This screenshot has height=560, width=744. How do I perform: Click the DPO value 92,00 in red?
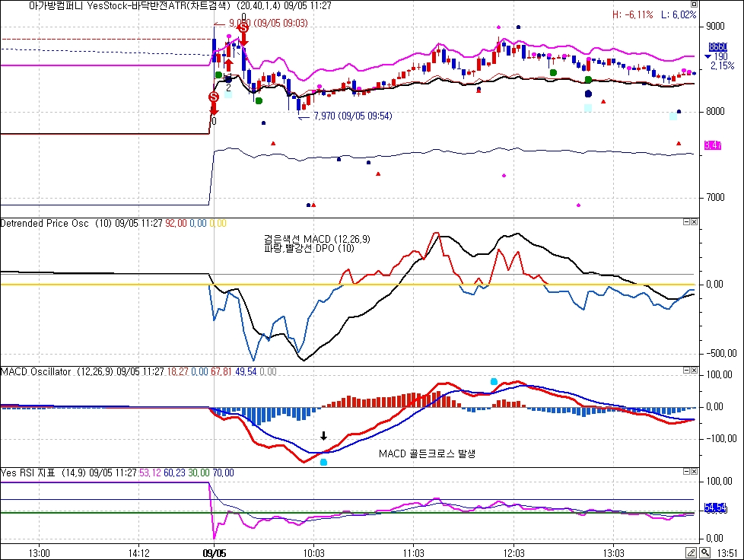point(176,223)
